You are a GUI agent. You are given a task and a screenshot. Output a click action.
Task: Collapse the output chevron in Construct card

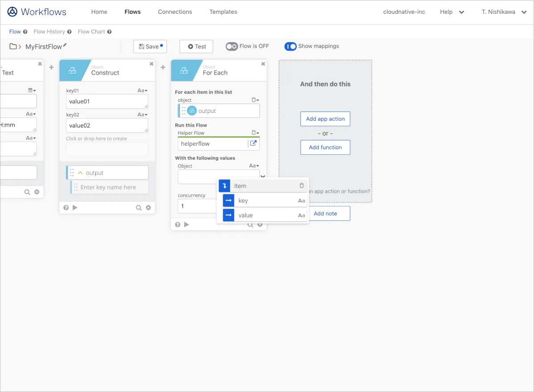point(81,173)
